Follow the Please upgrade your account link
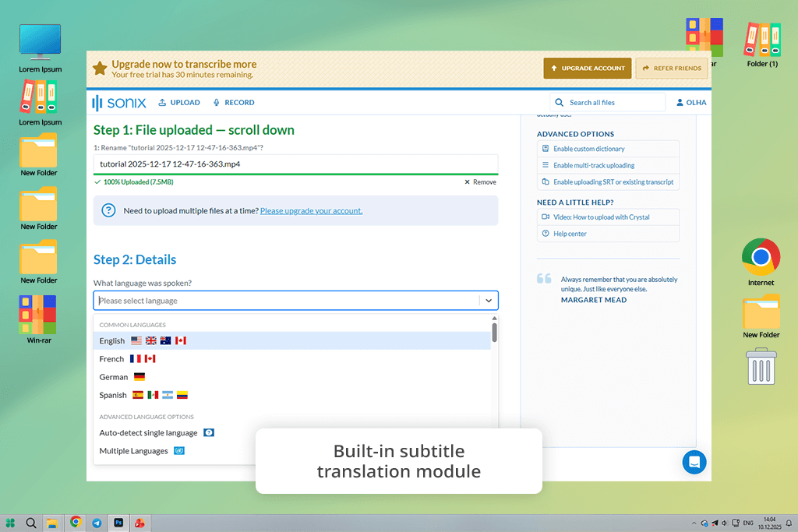798x532 pixels. [x=312, y=210]
